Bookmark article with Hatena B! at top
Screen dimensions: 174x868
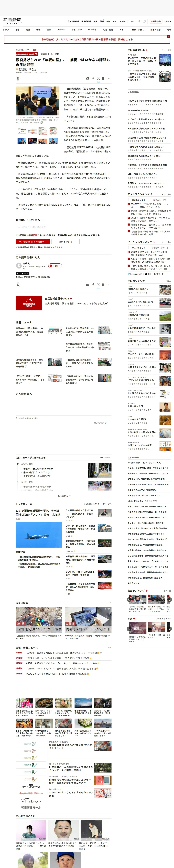coord(104,79)
